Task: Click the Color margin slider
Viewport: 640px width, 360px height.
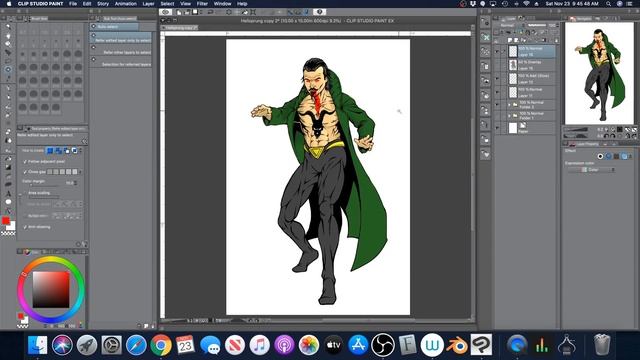Action: (x=45, y=186)
